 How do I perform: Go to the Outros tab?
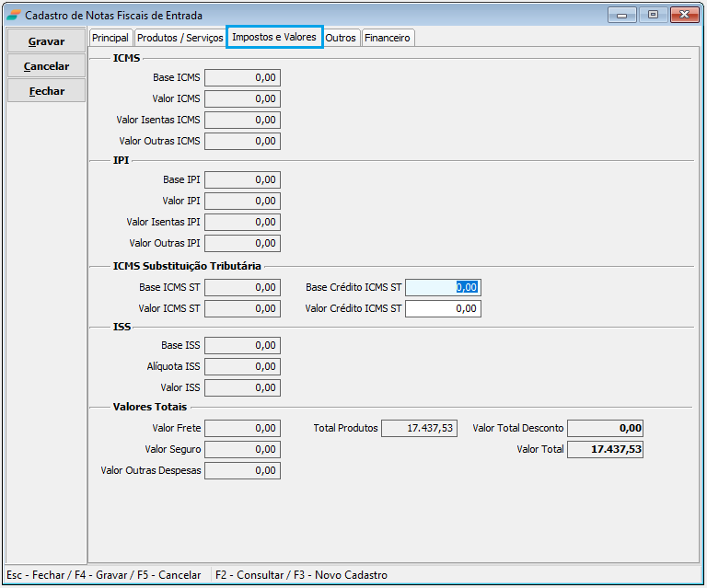(x=341, y=38)
